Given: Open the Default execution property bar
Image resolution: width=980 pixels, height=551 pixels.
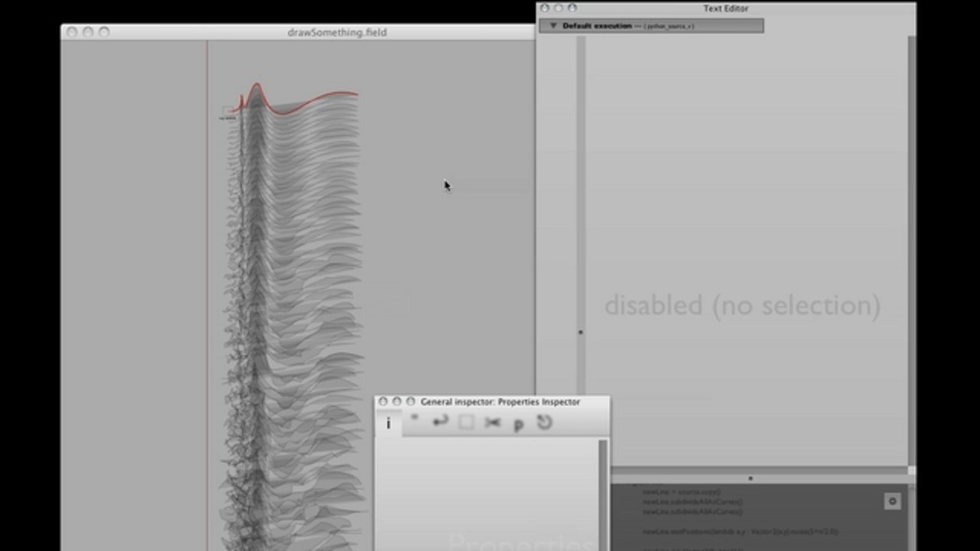Looking at the screenshot, I should (x=652, y=26).
